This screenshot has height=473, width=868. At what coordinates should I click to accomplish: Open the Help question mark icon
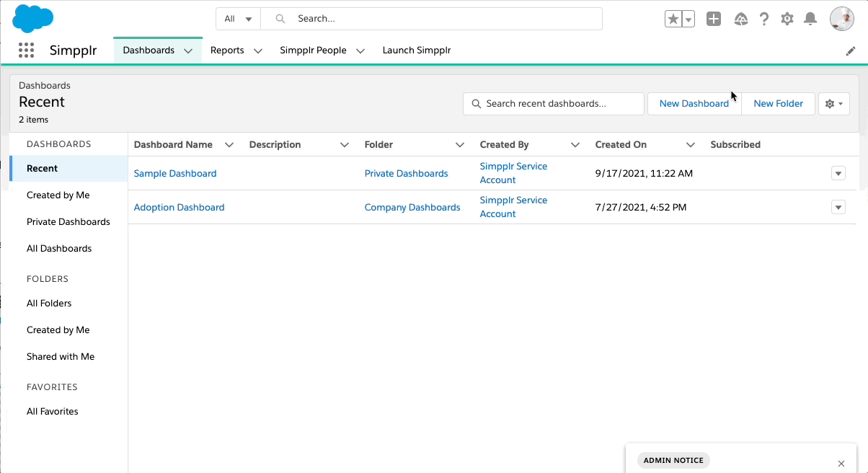click(764, 19)
